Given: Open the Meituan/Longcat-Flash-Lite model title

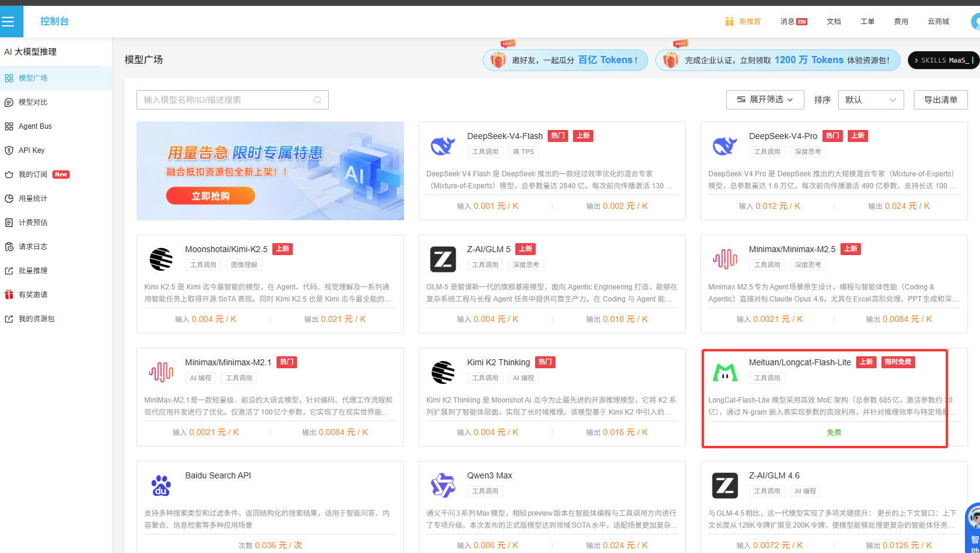Looking at the screenshot, I should 800,362.
